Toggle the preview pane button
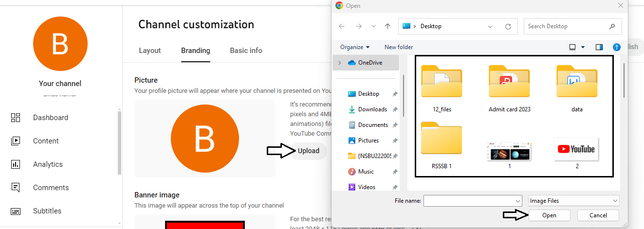644x229 pixels. click(x=599, y=47)
